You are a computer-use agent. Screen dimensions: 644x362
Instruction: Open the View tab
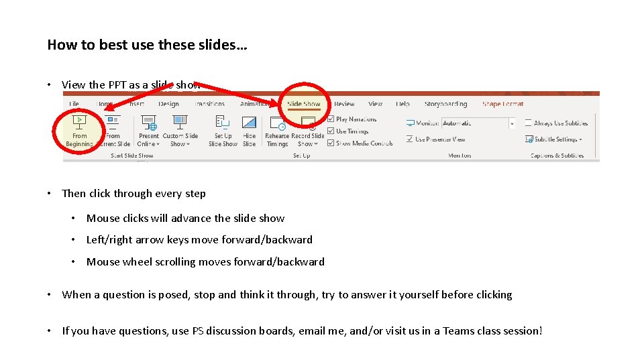point(375,104)
